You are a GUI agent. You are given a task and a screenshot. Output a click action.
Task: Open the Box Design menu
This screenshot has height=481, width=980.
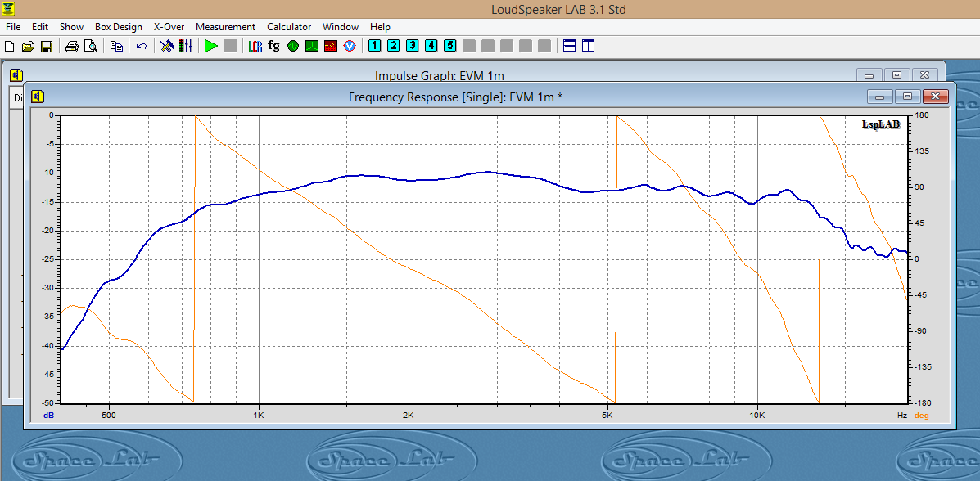coord(119,27)
